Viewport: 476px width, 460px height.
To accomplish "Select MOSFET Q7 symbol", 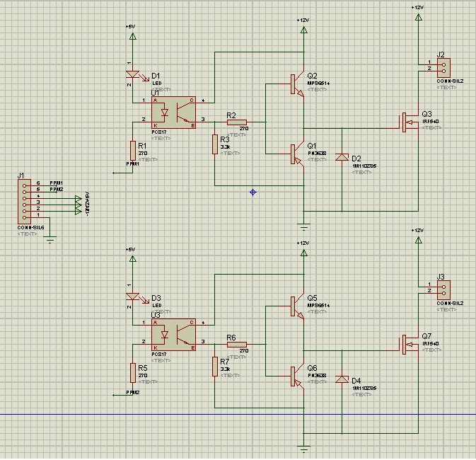I will click(x=410, y=344).
